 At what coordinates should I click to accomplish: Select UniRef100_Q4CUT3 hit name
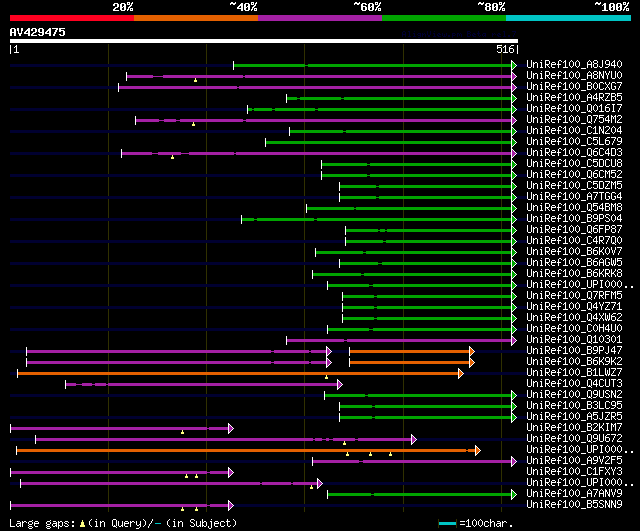click(x=574, y=384)
